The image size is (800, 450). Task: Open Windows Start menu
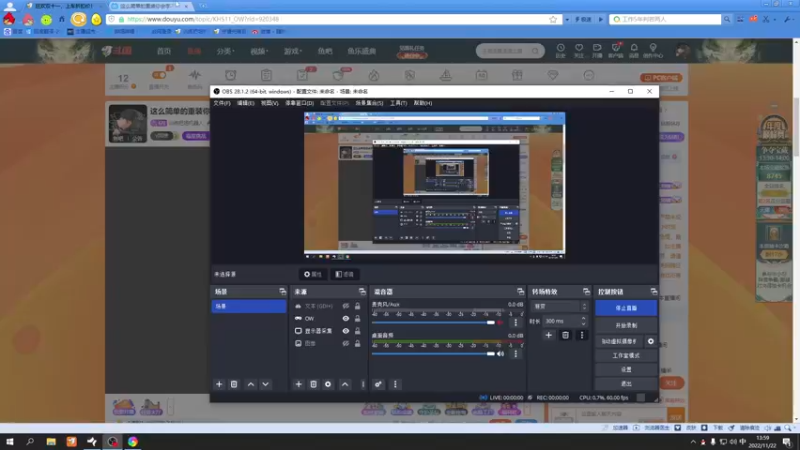(10, 441)
